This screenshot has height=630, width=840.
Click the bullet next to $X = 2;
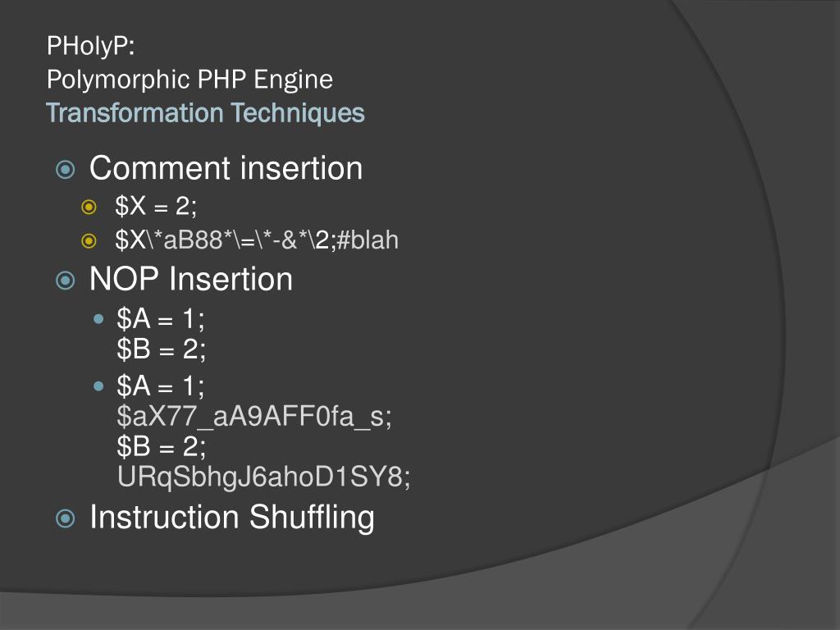(89, 208)
